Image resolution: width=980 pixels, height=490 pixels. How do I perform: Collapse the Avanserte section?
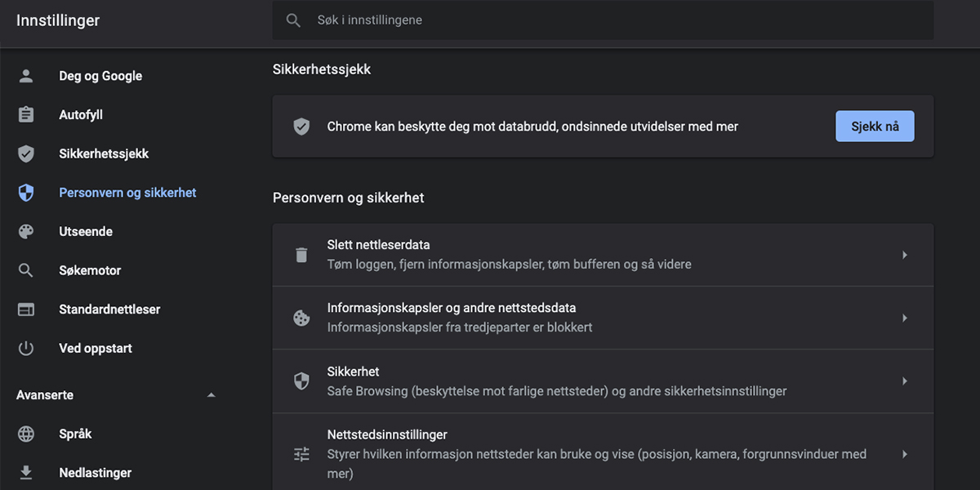tap(212, 395)
